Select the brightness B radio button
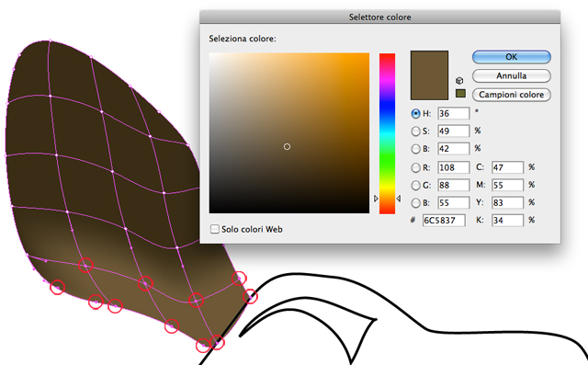588x365 pixels. [x=415, y=149]
